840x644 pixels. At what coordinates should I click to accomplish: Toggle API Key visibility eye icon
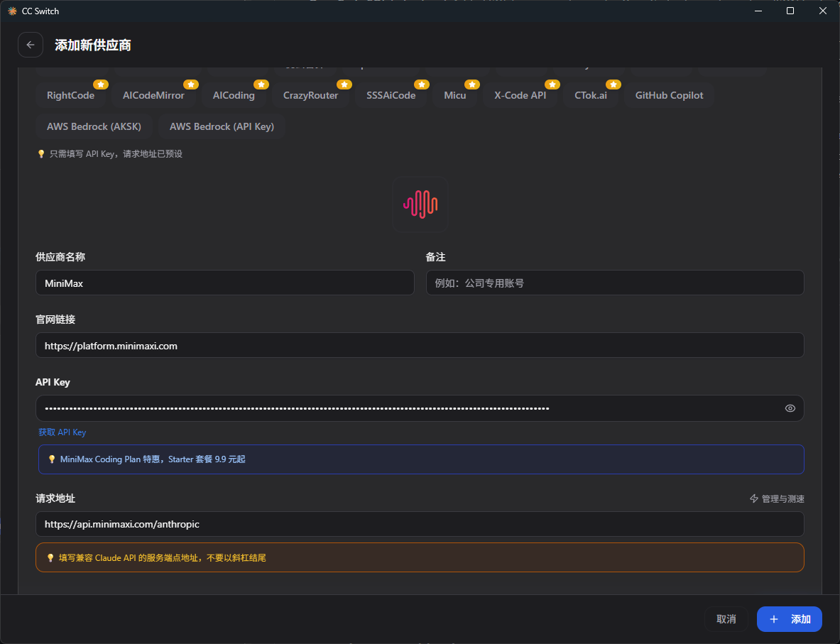(790, 408)
